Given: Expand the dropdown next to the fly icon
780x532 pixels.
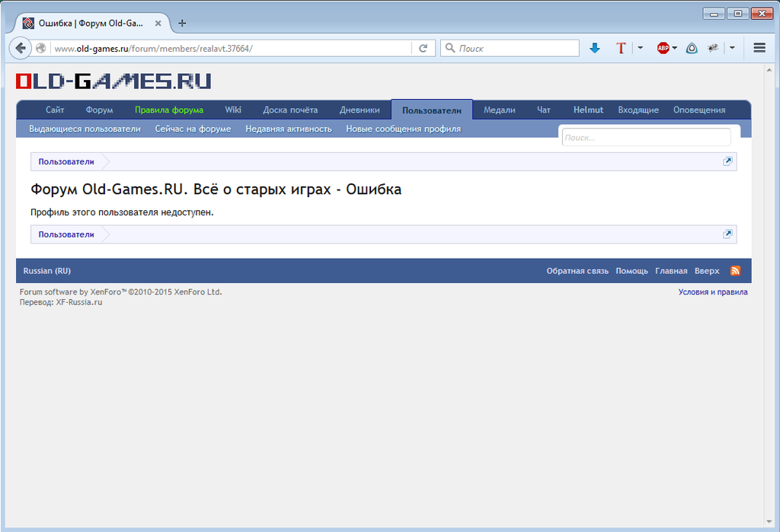Looking at the screenshot, I should click(x=731, y=47).
